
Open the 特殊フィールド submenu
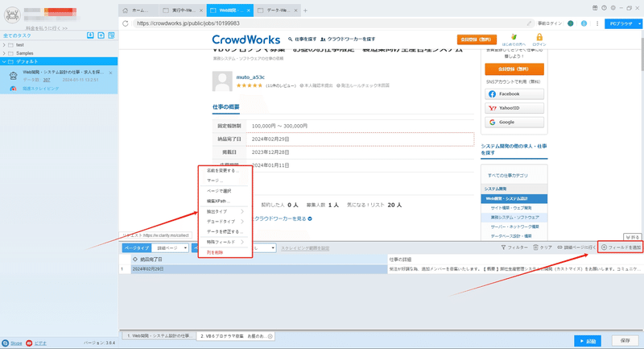225,242
